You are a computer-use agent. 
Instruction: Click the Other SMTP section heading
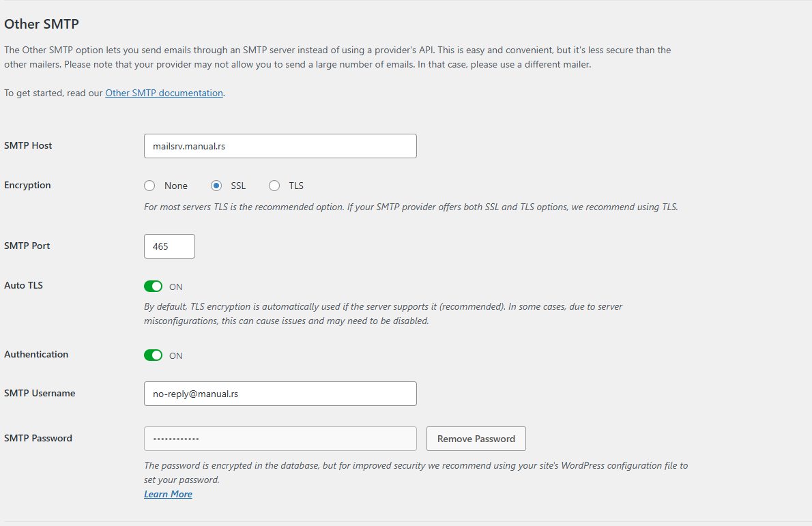point(42,24)
